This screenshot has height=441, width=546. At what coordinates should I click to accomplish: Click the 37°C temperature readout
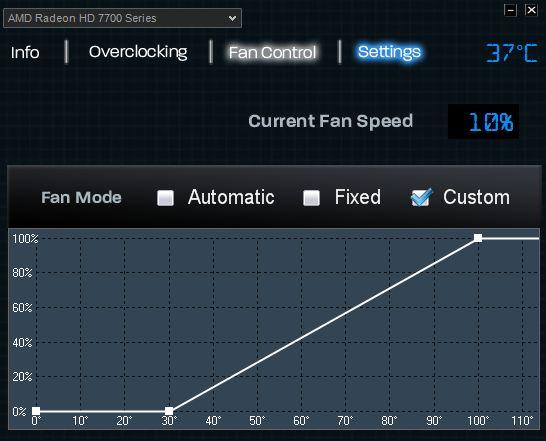512,53
